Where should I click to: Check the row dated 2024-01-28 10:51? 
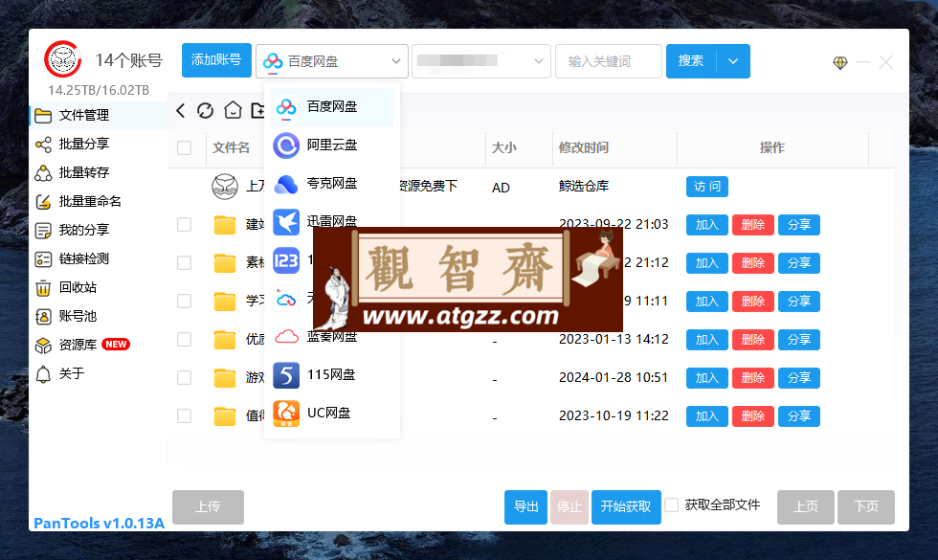pos(184,378)
